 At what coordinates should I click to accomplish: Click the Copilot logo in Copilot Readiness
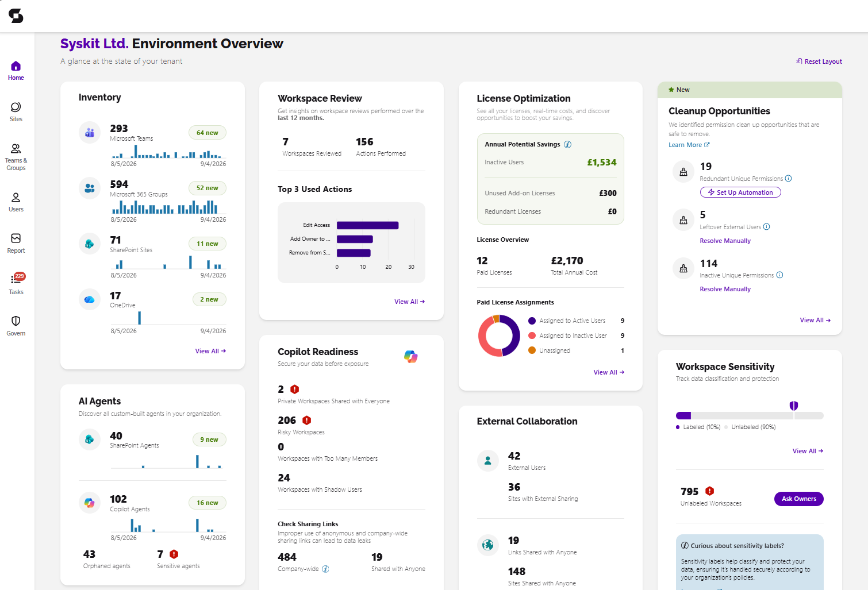pos(410,357)
